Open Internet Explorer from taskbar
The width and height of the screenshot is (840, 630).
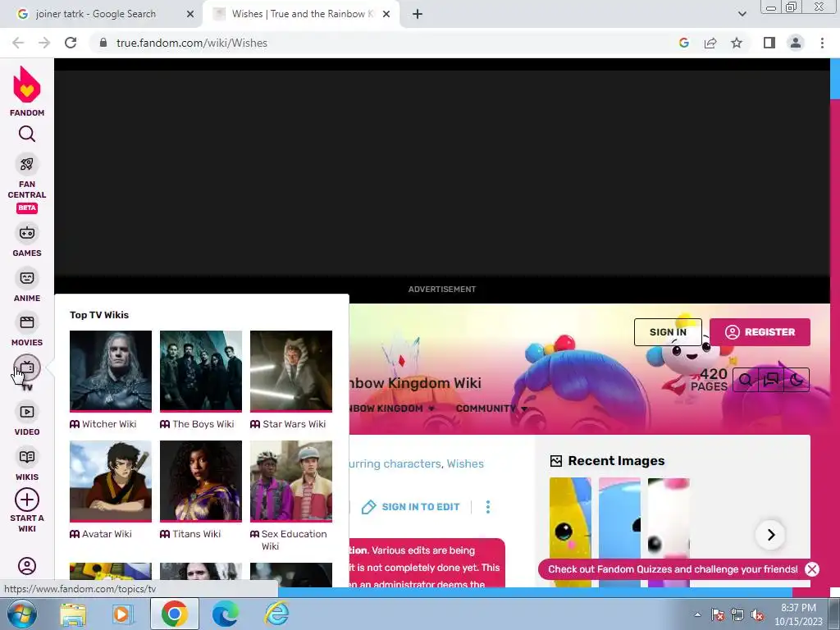pyautogui.click(x=277, y=614)
